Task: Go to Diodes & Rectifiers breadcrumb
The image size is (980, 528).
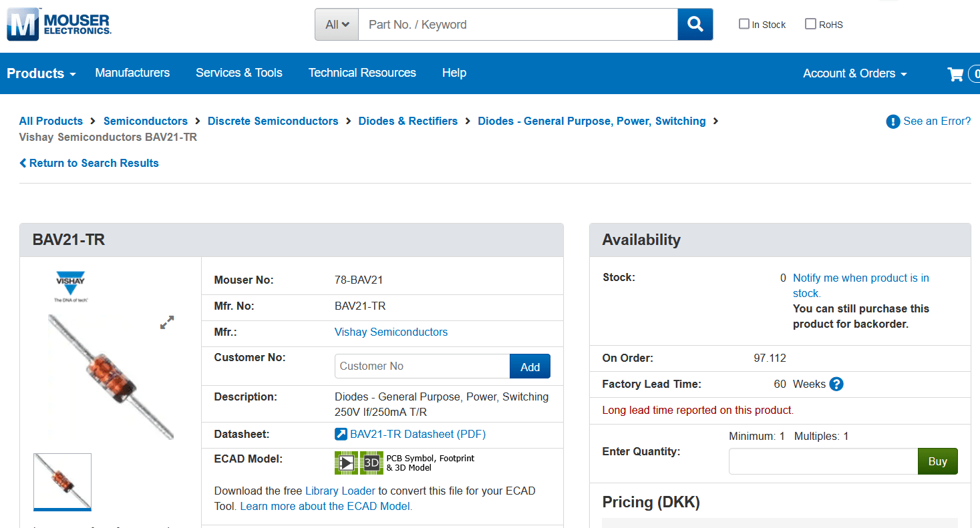Action: (408, 121)
